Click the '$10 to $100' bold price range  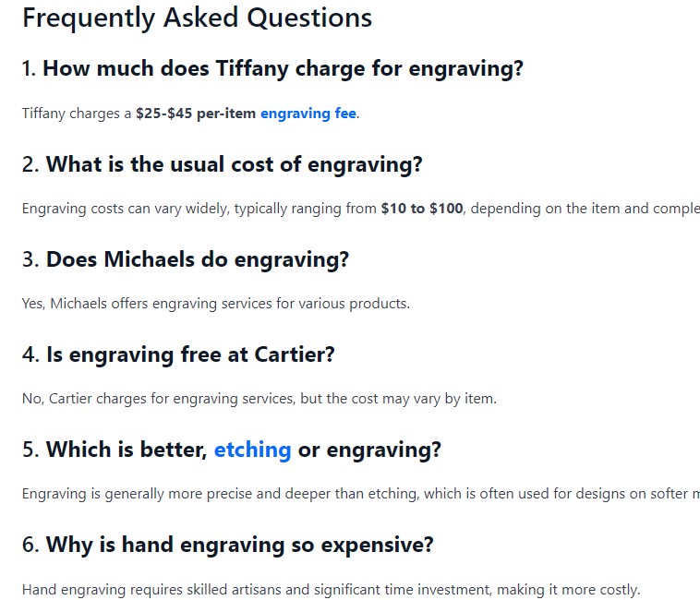coord(422,209)
